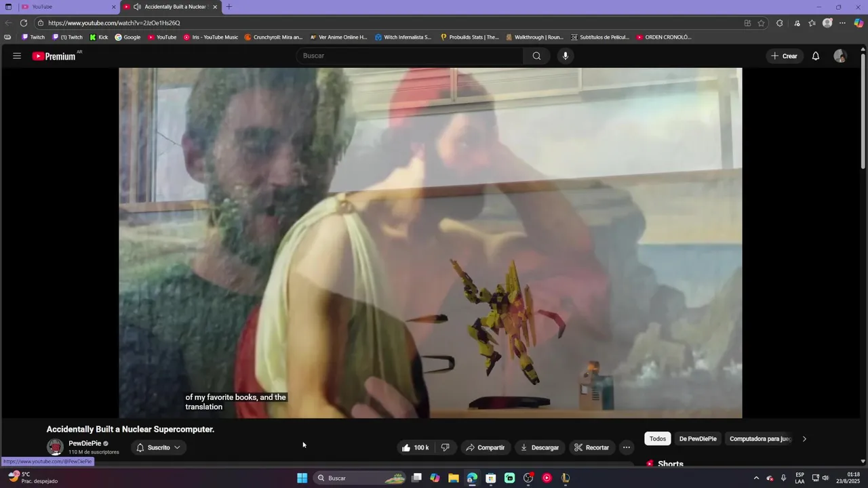
Task: Click the Compartir share button
Action: pos(485,447)
